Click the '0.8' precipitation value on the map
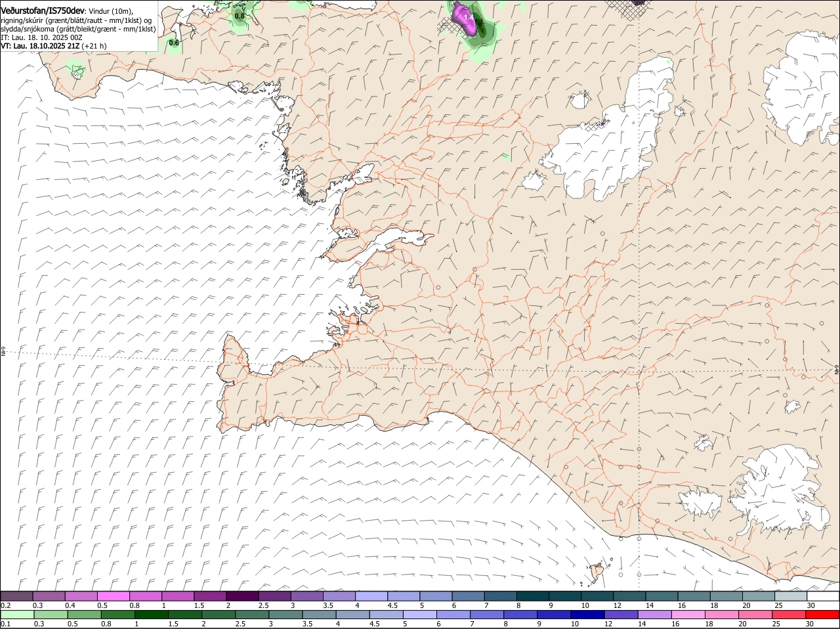The height and width of the screenshot is (629, 840). pyautogui.click(x=240, y=16)
